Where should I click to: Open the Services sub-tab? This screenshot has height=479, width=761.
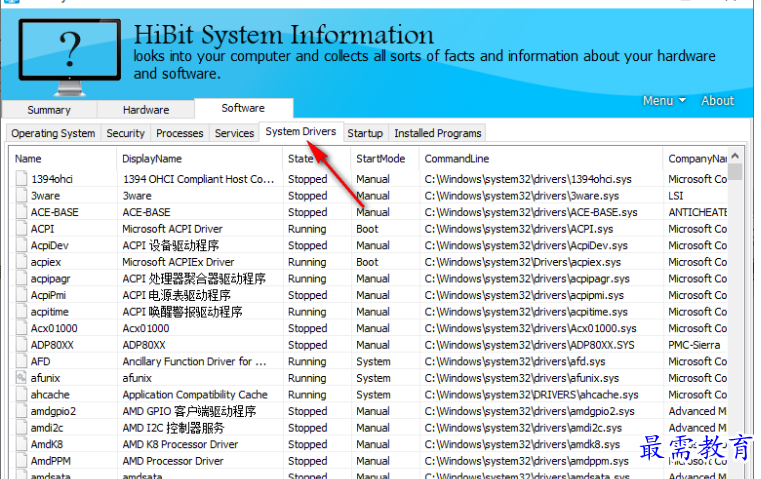pyautogui.click(x=234, y=133)
